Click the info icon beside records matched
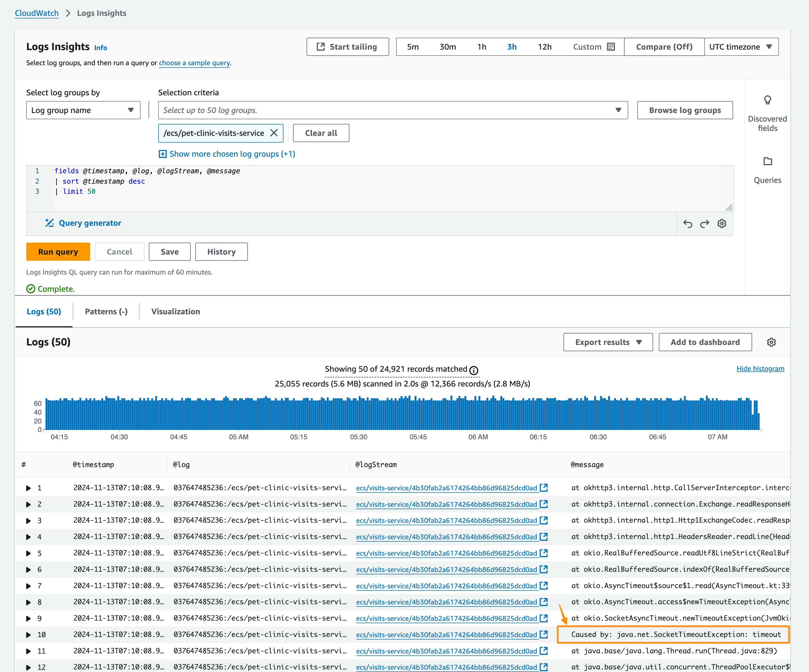Viewport: 809px width, 672px height. point(474,370)
